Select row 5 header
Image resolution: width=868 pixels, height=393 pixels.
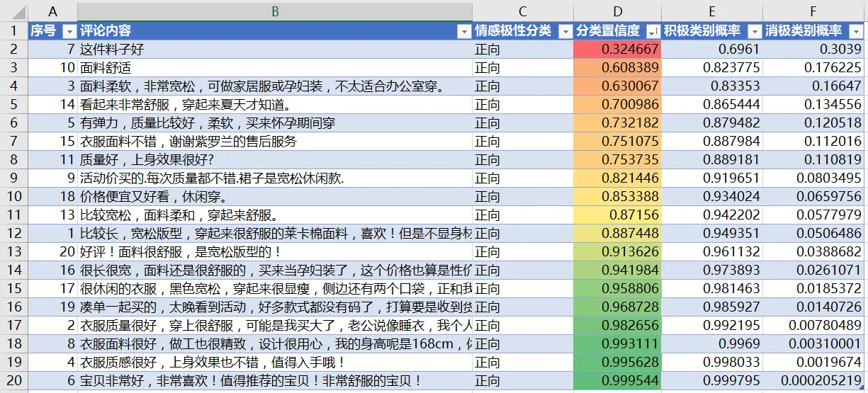point(14,105)
